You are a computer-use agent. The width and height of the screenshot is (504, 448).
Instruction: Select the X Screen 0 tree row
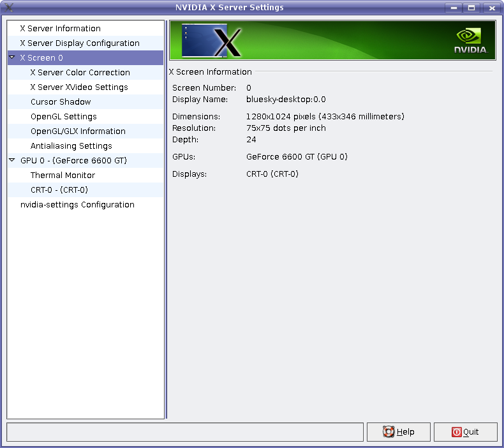click(85, 58)
